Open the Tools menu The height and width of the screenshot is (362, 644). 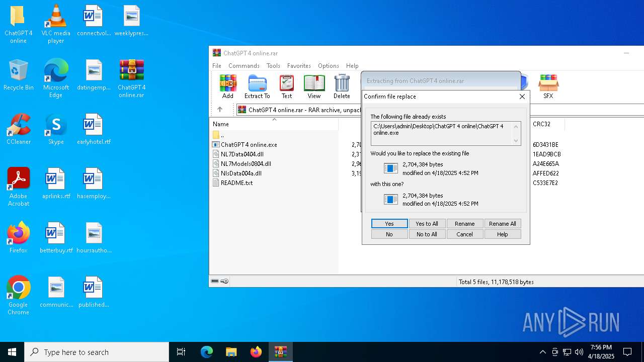pyautogui.click(x=273, y=66)
